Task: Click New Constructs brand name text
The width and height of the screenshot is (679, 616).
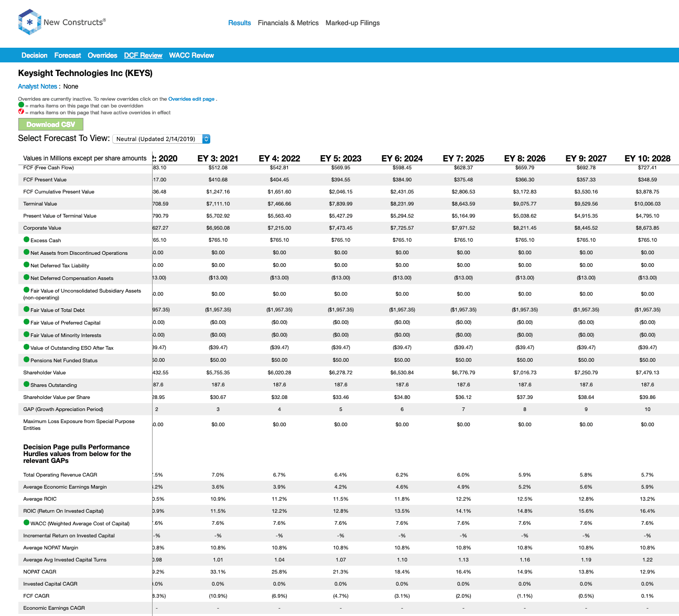Action: pos(74,22)
